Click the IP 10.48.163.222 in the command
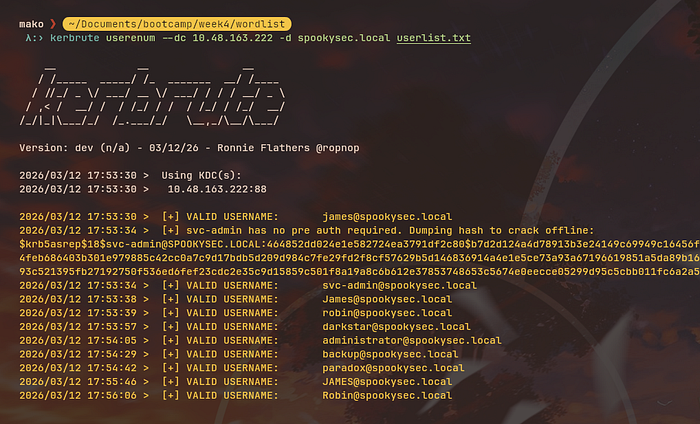Image resolution: width=700 pixels, height=424 pixels. pos(232,38)
